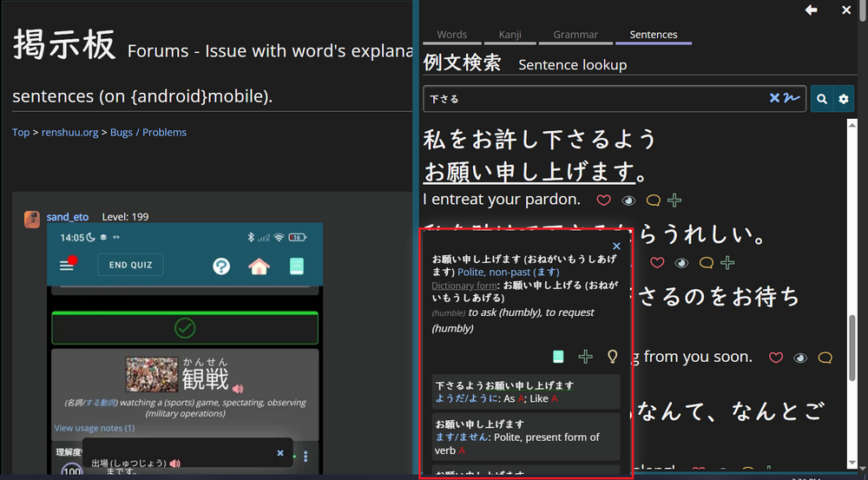Open handwriting input squiggle icon
The image size is (868, 480).
[792, 99]
